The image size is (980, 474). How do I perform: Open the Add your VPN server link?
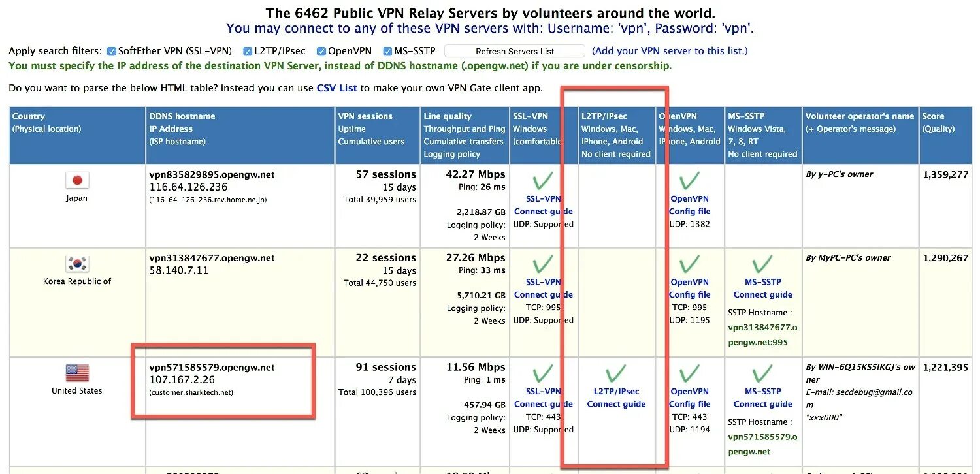(670, 51)
